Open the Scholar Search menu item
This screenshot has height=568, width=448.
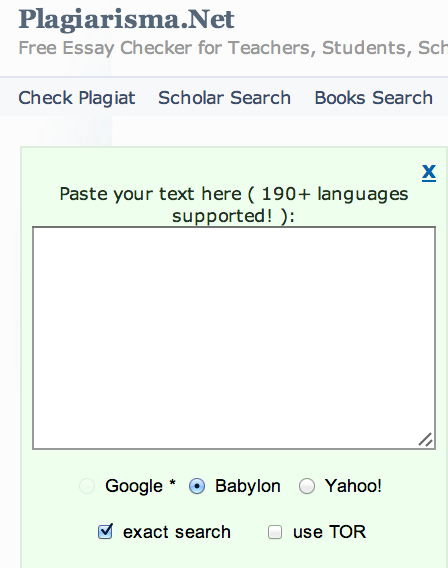coord(225,98)
